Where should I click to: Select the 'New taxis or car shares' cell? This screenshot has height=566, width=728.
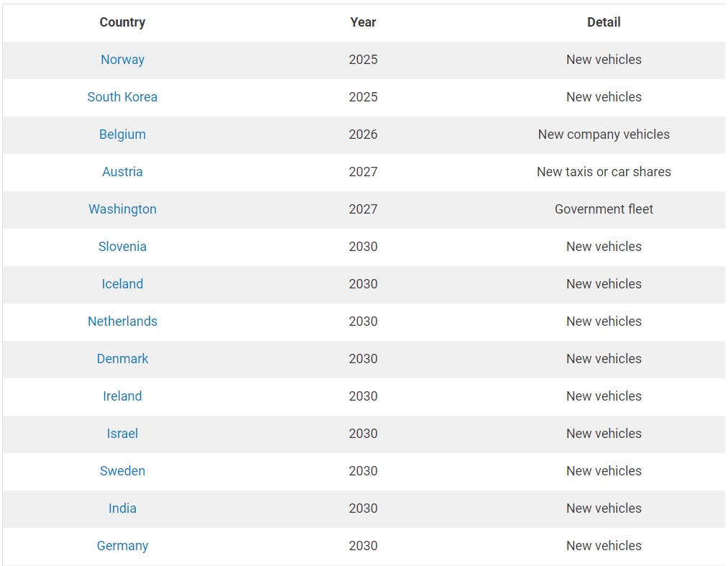(604, 172)
